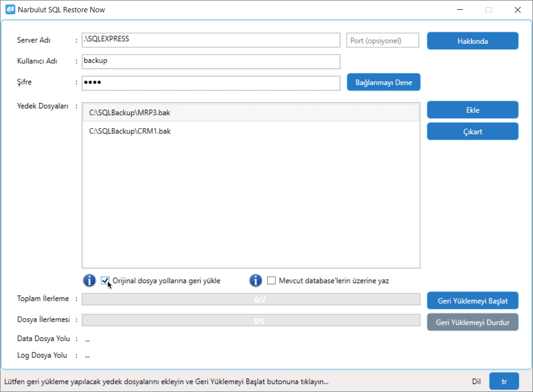Enable Mevcut database'lerin üzerine yaz checkbox

coord(271,281)
